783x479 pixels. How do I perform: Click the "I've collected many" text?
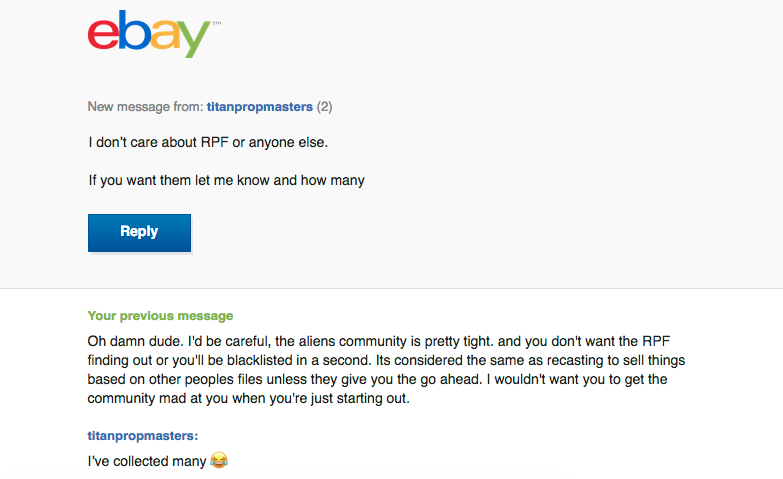(147, 461)
